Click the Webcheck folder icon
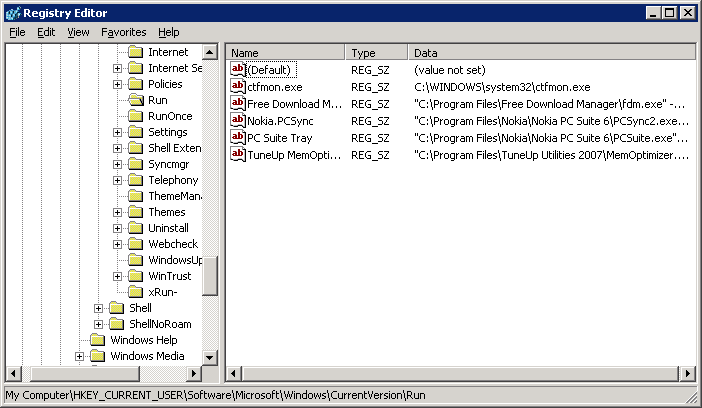702x408 pixels. 135,244
